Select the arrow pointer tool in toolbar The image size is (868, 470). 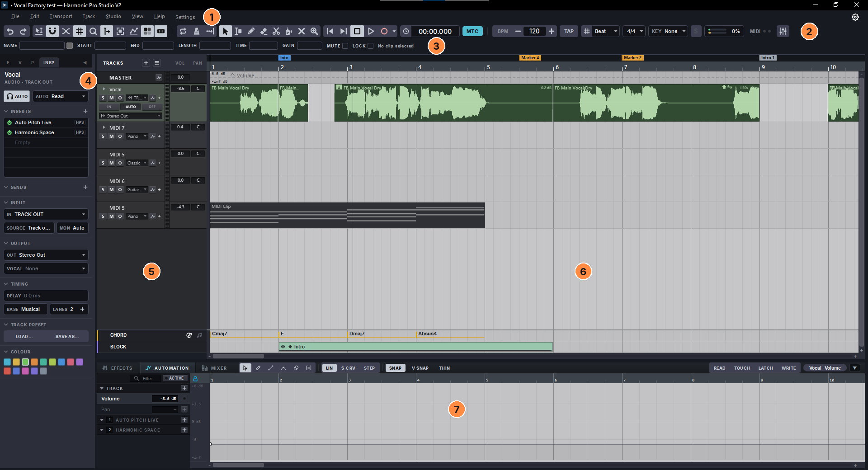(x=225, y=31)
